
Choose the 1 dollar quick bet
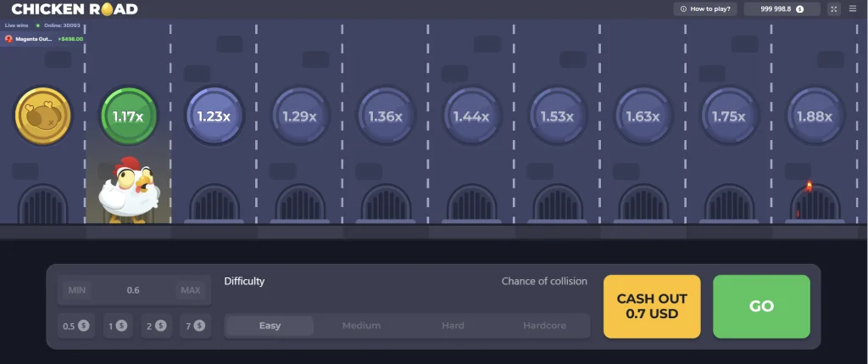point(118,326)
